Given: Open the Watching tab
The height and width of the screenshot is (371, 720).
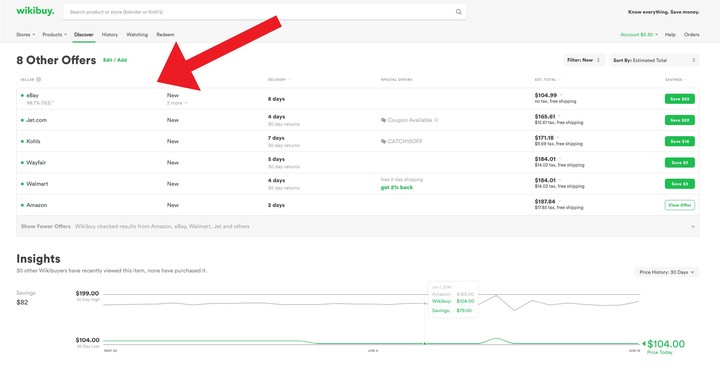Looking at the screenshot, I should [x=137, y=34].
